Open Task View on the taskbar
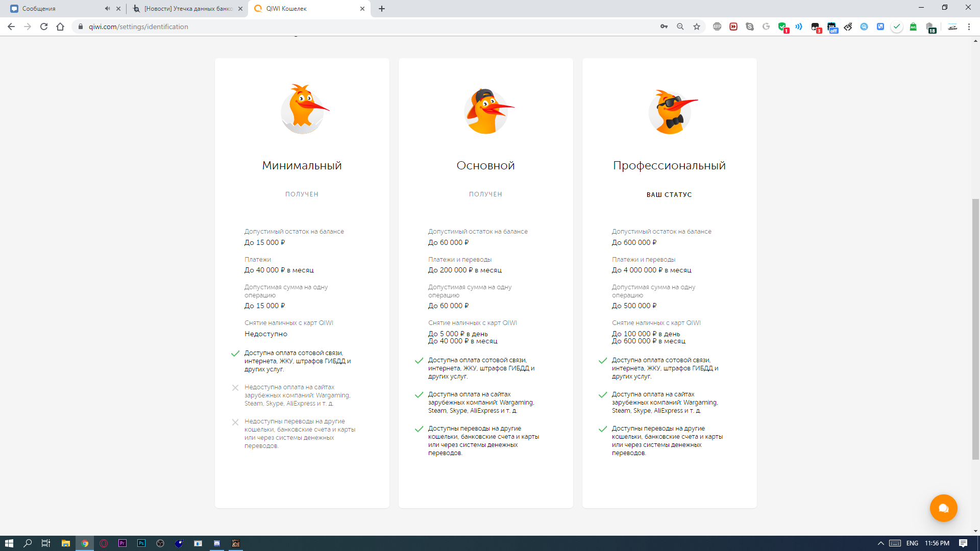980x551 pixels. (46, 543)
